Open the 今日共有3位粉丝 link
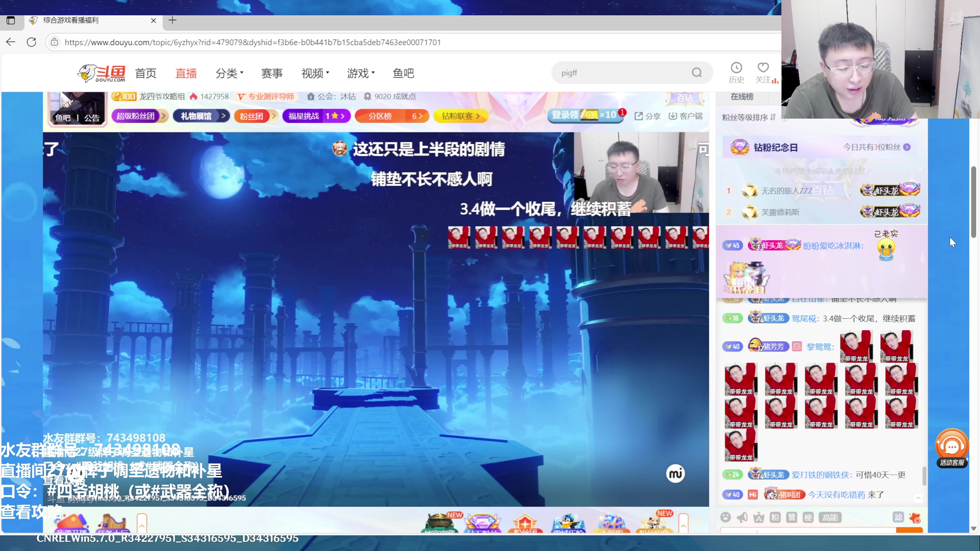Image resolution: width=980 pixels, height=551 pixels. point(877,147)
